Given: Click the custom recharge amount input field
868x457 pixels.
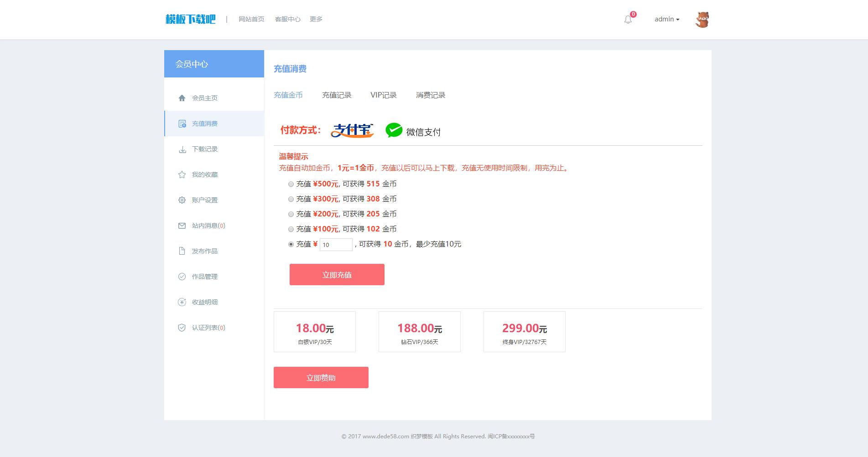Looking at the screenshot, I should click(336, 245).
